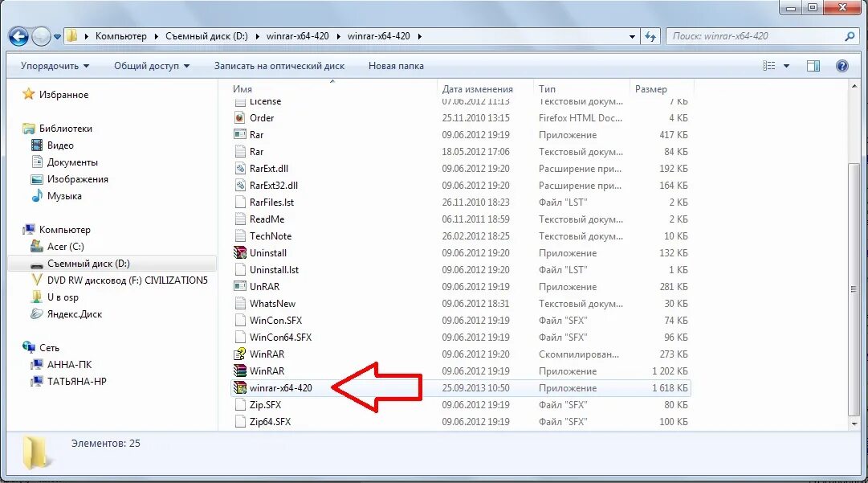Screen dimensions: 868x483
Task: Click the Rar application icon (417 КБ)
Action: pos(240,134)
